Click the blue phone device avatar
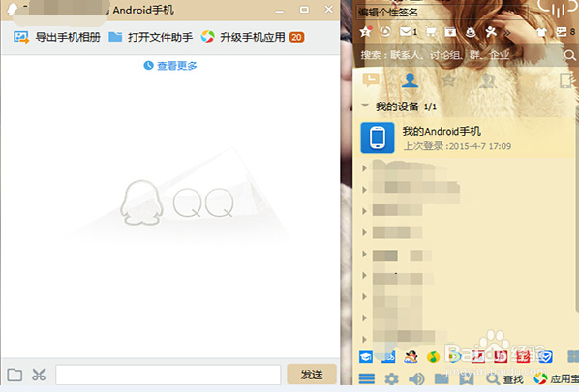This screenshot has height=392, width=579. [x=378, y=137]
